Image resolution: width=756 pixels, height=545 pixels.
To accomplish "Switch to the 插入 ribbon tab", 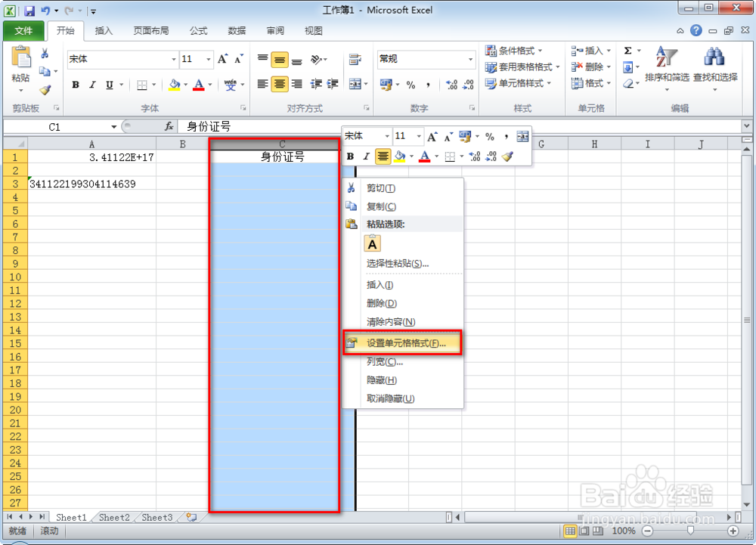I will point(104,31).
